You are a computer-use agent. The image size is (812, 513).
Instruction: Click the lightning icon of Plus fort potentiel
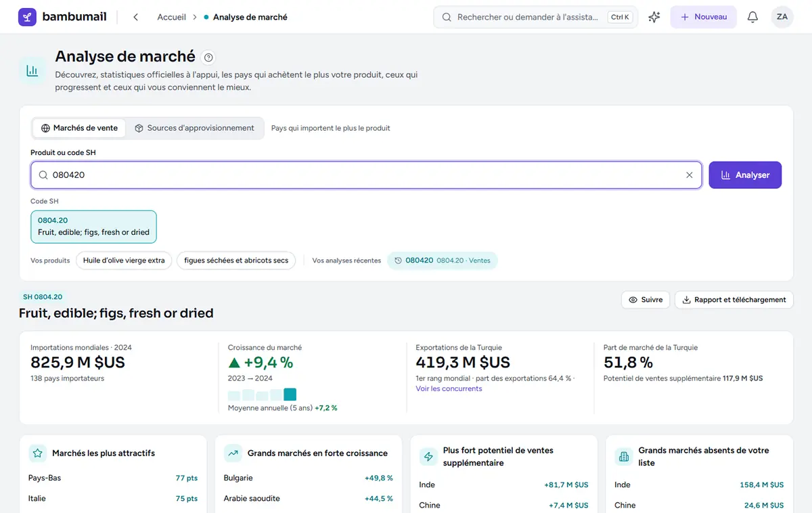428,457
